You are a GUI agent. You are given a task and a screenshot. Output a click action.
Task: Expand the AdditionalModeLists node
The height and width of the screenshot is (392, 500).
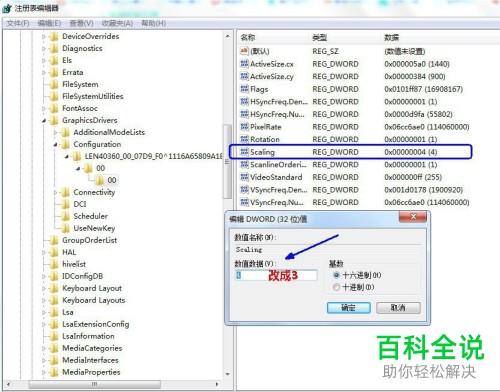(x=55, y=133)
